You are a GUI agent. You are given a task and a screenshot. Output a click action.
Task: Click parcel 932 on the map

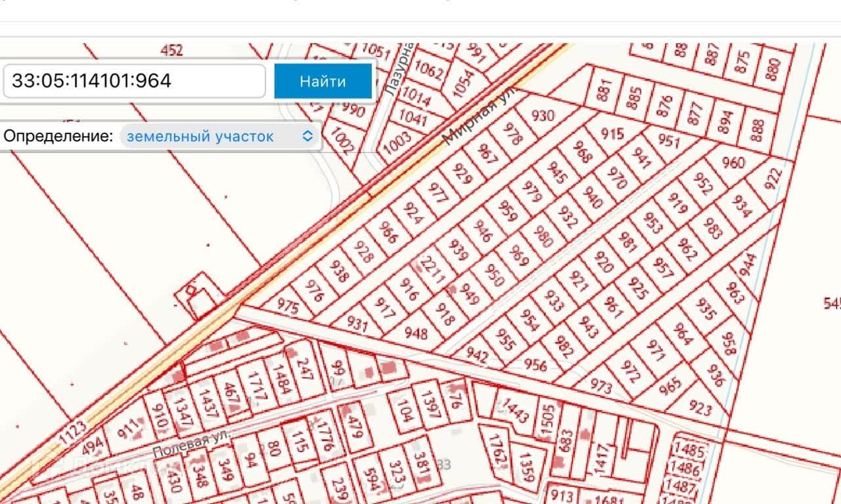[x=568, y=216]
